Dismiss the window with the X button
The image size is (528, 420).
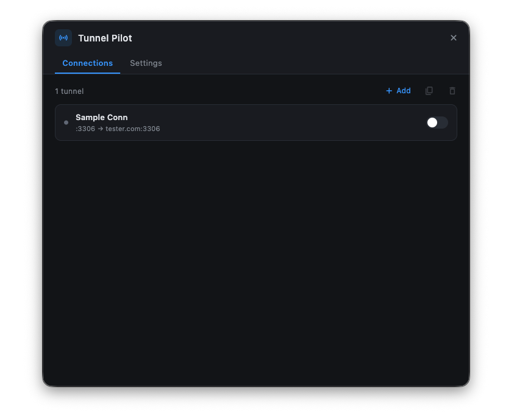click(454, 37)
